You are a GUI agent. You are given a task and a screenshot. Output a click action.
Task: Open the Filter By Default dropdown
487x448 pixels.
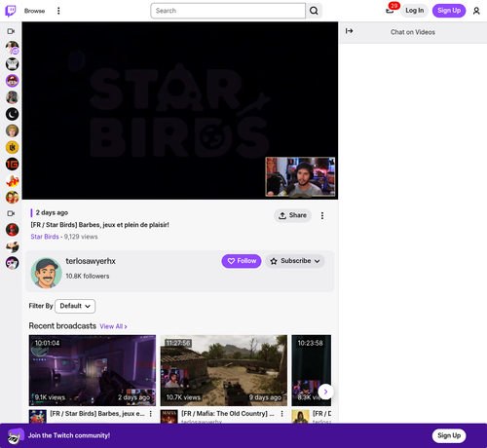click(75, 306)
